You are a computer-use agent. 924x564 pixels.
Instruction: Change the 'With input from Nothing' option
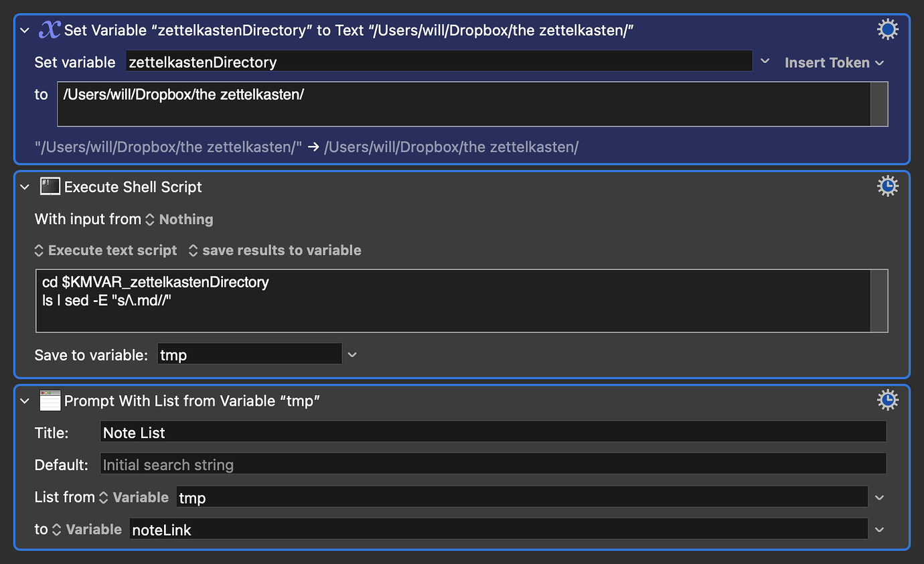click(x=151, y=219)
